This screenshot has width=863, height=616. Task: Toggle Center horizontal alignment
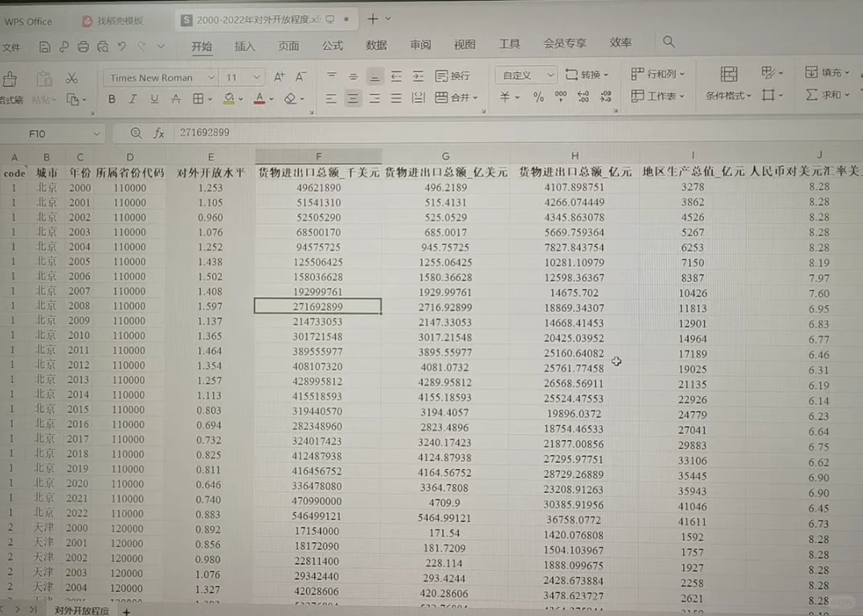354,99
